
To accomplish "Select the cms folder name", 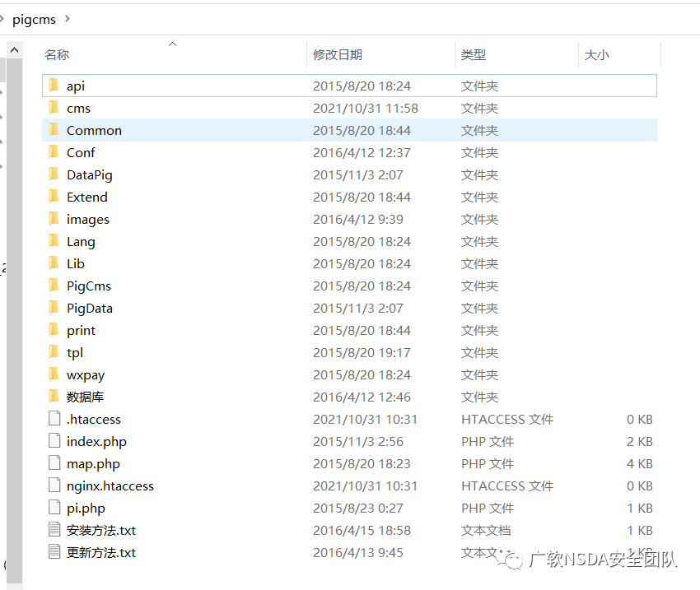I will coord(78,109).
